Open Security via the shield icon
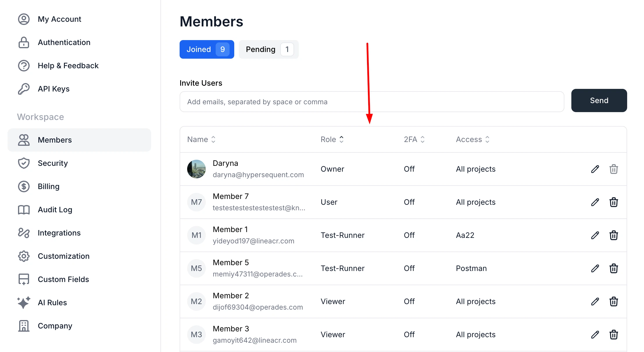Screen dimensions: 644x352 (x=24, y=163)
